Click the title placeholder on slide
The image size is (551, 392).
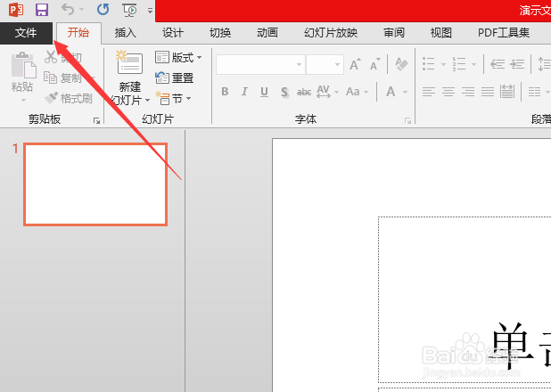click(x=465, y=299)
